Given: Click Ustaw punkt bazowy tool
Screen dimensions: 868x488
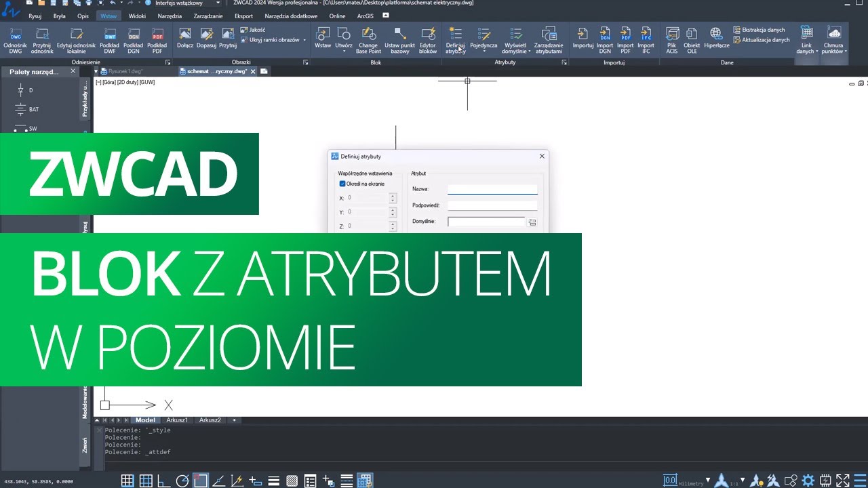Looking at the screenshot, I should [x=400, y=40].
